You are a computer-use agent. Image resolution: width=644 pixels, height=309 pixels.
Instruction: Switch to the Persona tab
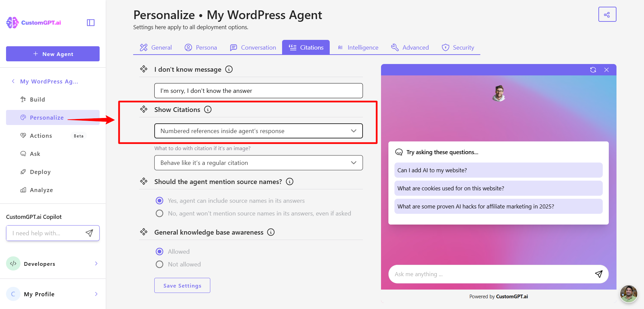pos(201,48)
